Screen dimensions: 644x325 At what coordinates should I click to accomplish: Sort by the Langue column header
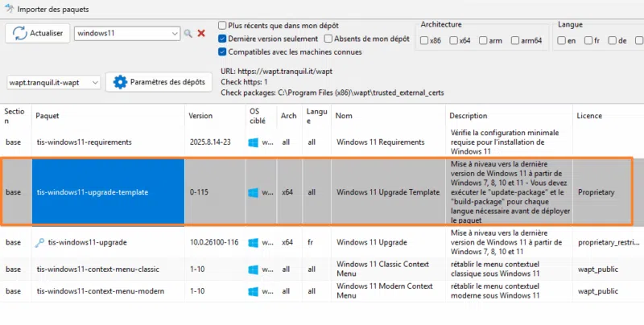click(x=316, y=116)
